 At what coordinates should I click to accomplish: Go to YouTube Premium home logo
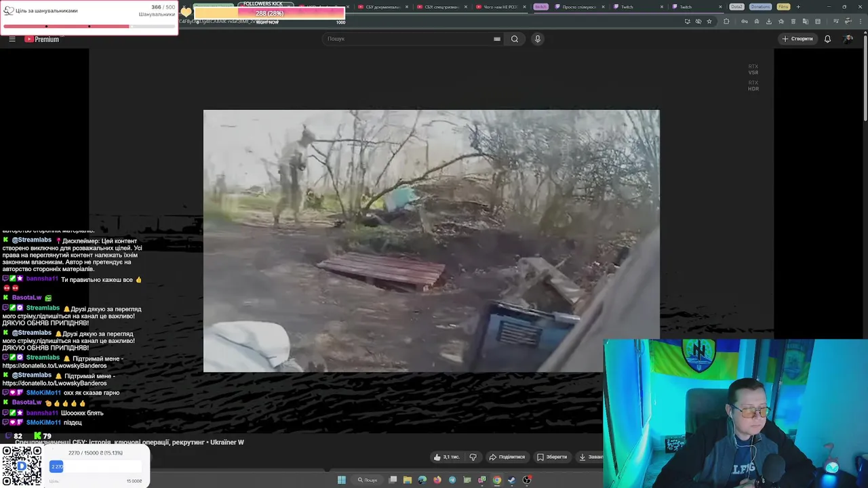tap(42, 39)
